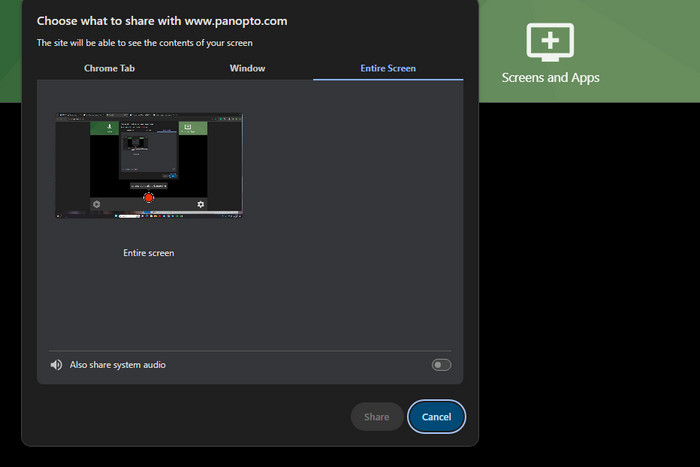Click the Share button
The height and width of the screenshot is (467, 700).
pyautogui.click(x=377, y=417)
